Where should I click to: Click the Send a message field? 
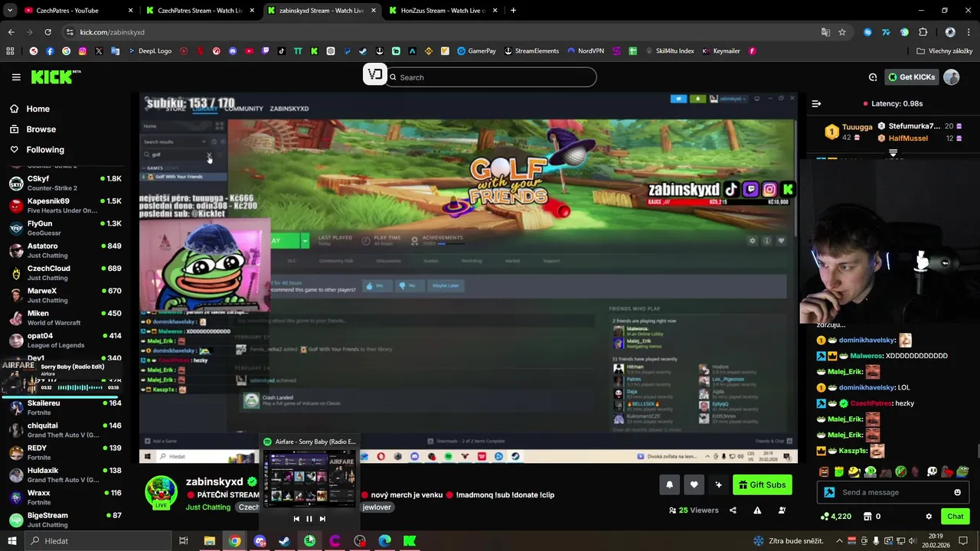point(892,493)
